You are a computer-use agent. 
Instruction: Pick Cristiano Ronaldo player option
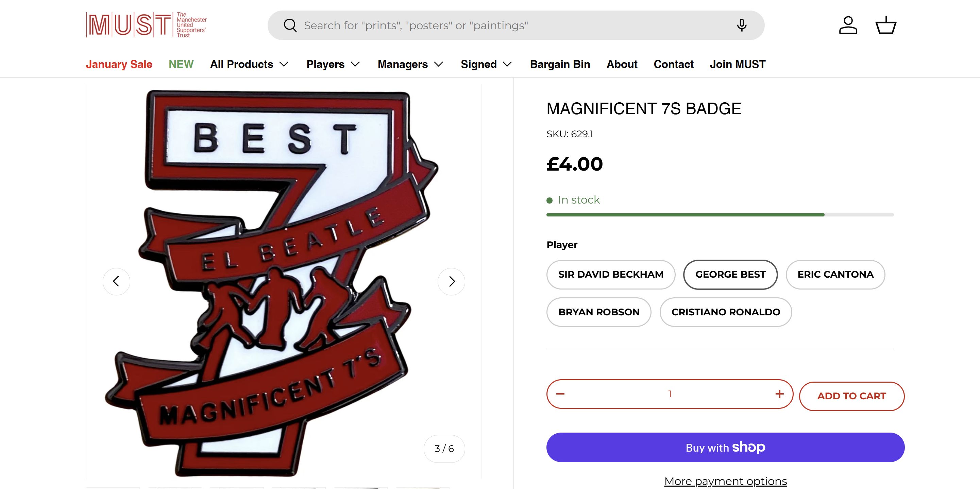(726, 312)
